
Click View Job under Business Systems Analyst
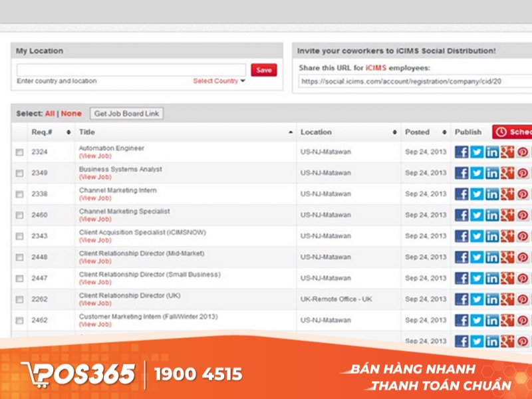95,178
